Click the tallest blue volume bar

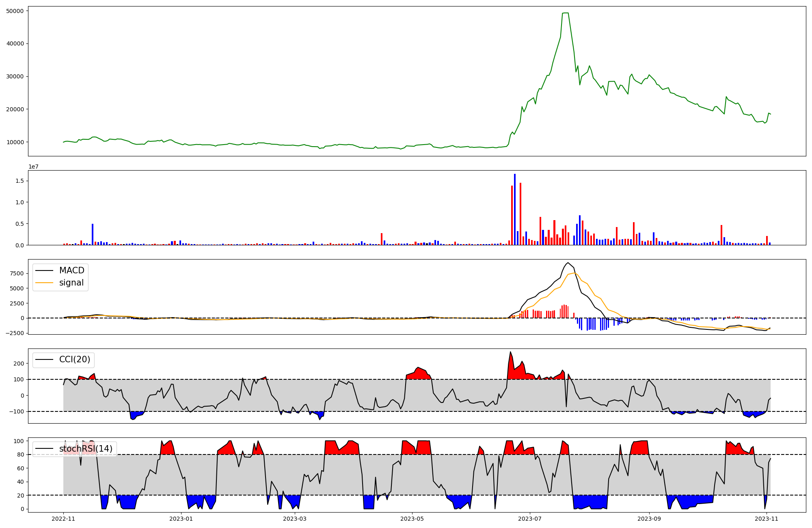click(x=515, y=209)
